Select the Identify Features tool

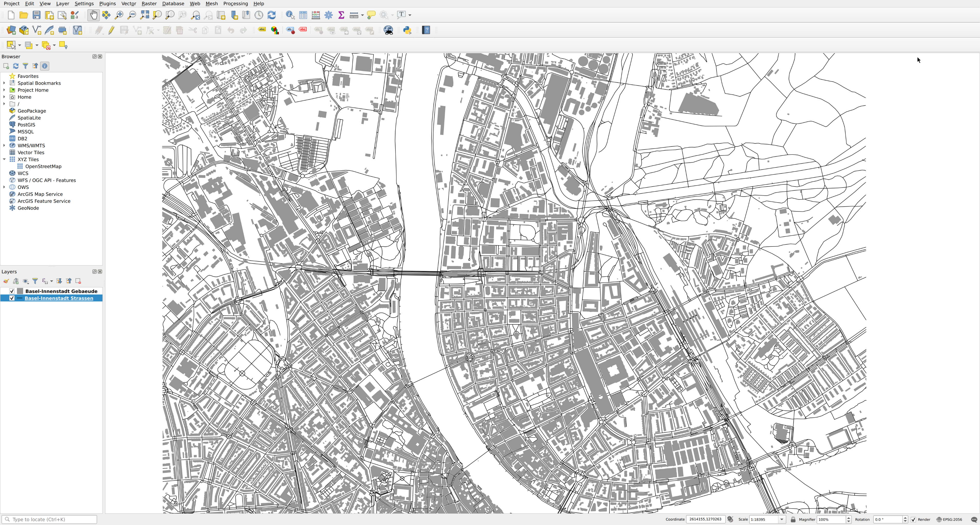pos(290,15)
